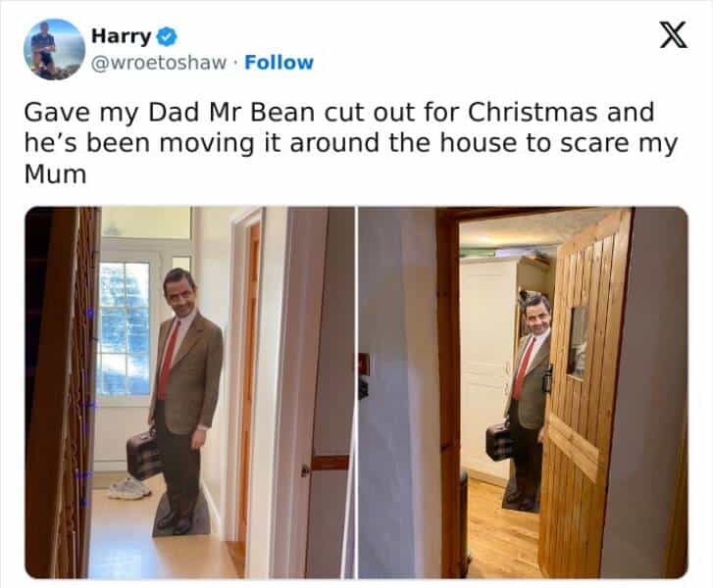
Task: Open the @wroetoshaw handle link
Action: [x=158, y=63]
